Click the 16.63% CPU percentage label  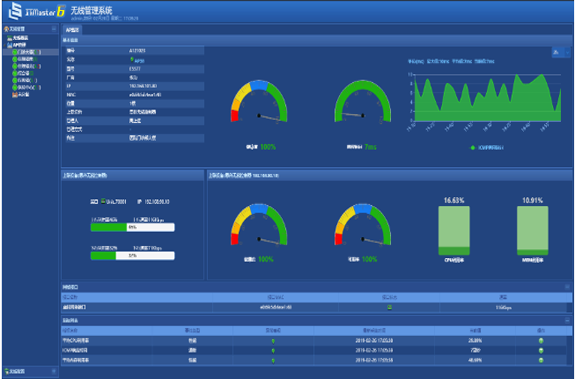(x=454, y=200)
